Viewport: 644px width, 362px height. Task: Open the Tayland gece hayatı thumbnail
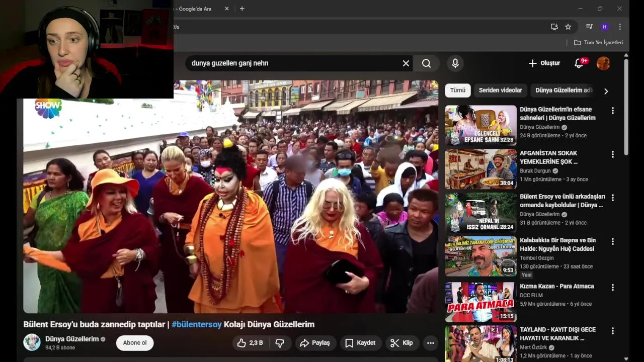(x=480, y=344)
